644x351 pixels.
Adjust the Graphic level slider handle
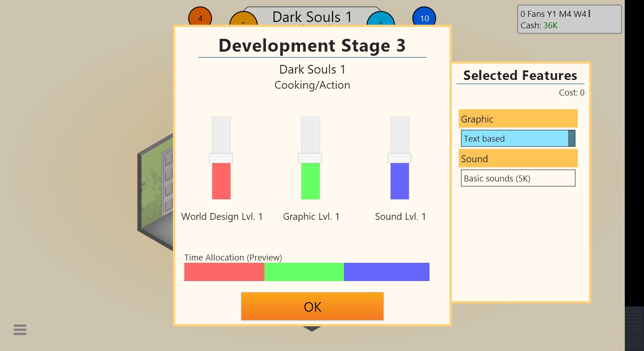point(310,158)
